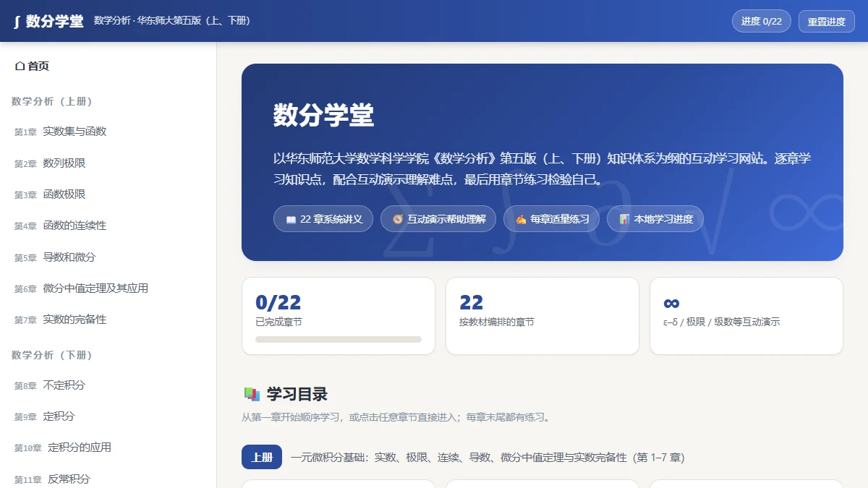Click the ε–δ / 极限 / 级数等互动演示 text
Viewport: 868px width, 488px height.
pyautogui.click(x=721, y=322)
